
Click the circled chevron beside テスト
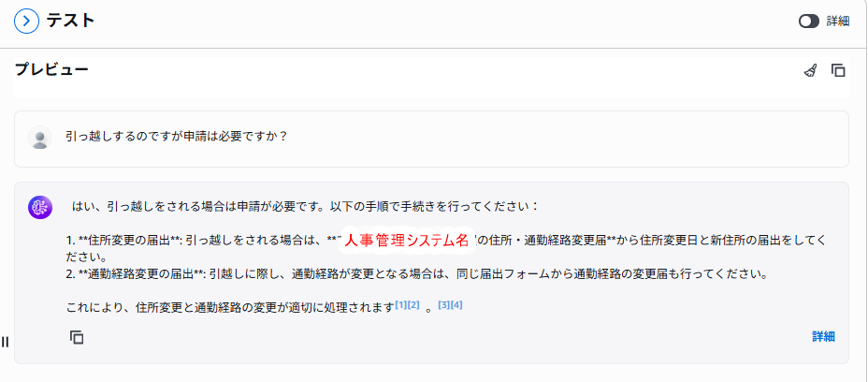(26, 21)
